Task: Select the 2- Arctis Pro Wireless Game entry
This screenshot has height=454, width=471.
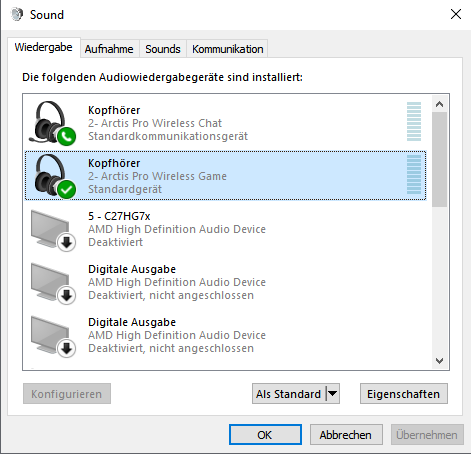Action: [225, 176]
